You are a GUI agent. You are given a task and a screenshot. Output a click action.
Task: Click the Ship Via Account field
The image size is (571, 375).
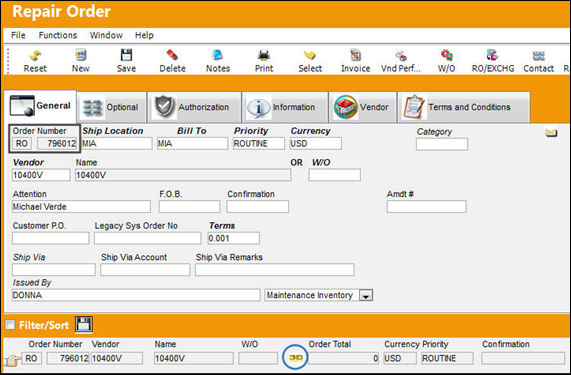145,270
